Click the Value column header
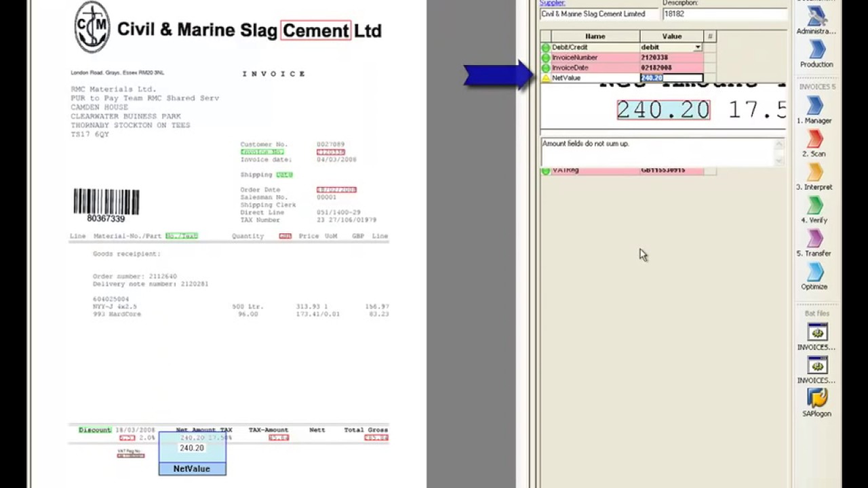The width and height of the screenshot is (868, 488). [672, 37]
